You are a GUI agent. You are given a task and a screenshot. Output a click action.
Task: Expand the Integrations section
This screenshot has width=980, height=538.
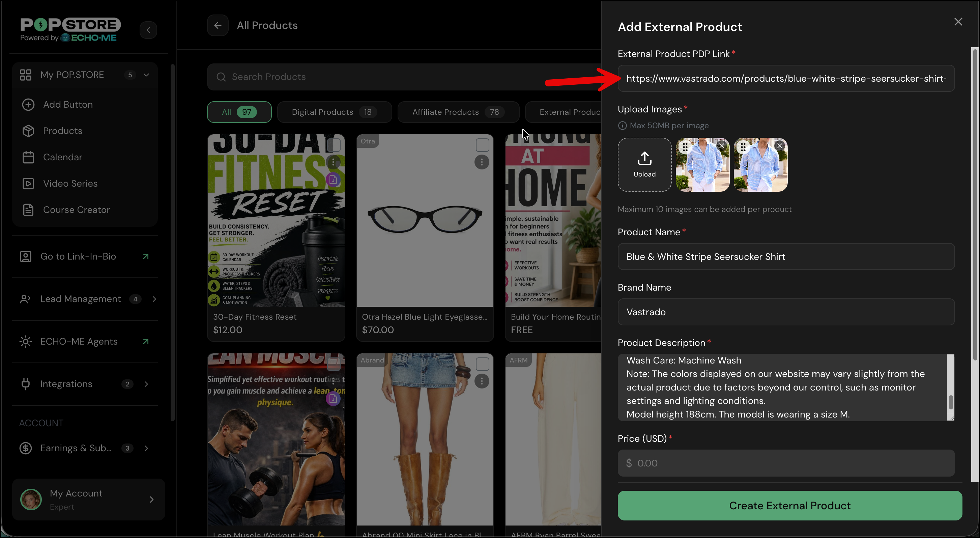pos(146,384)
